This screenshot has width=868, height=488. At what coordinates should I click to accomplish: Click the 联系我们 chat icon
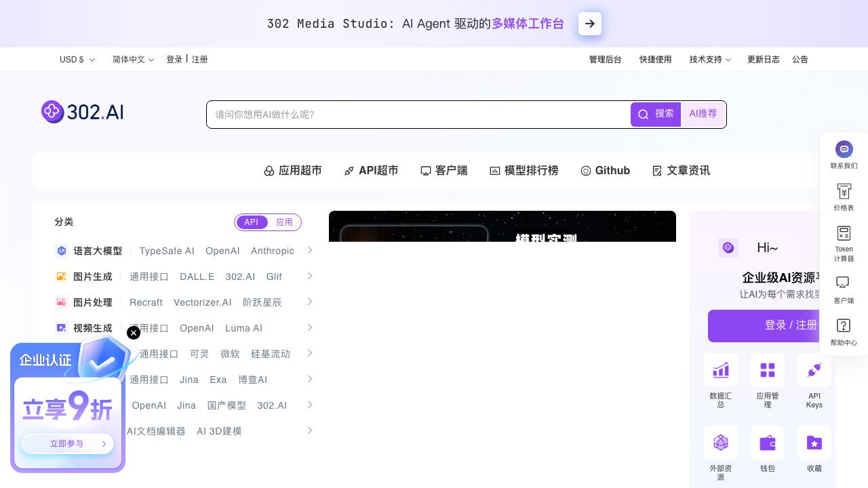[x=844, y=149]
